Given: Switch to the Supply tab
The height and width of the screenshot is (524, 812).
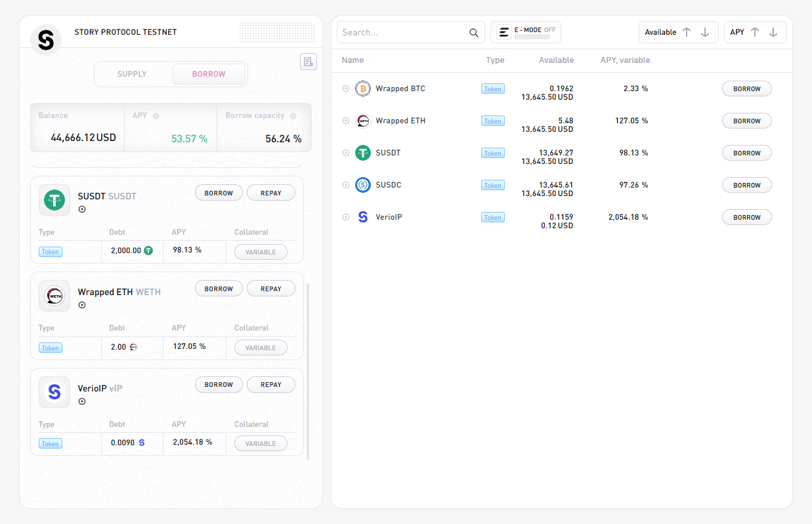Looking at the screenshot, I should click(x=132, y=74).
